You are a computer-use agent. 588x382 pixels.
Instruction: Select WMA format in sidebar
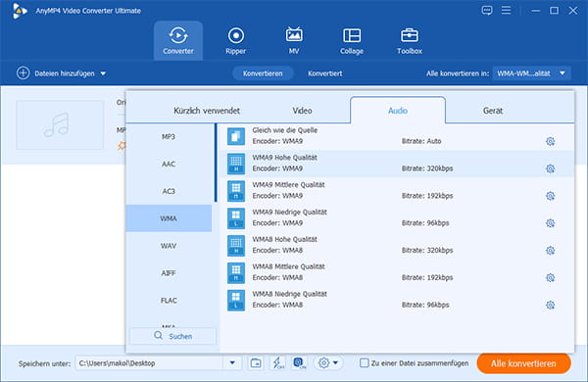tap(169, 218)
